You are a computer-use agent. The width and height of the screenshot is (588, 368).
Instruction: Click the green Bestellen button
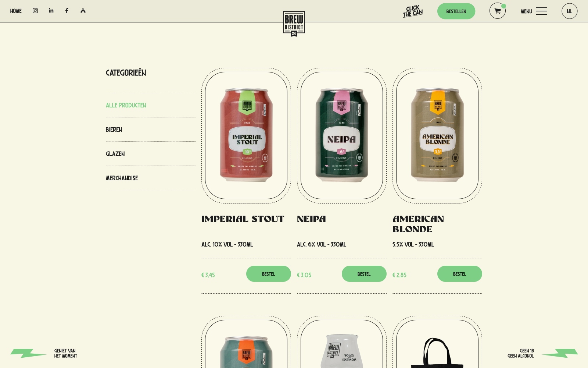click(x=456, y=11)
